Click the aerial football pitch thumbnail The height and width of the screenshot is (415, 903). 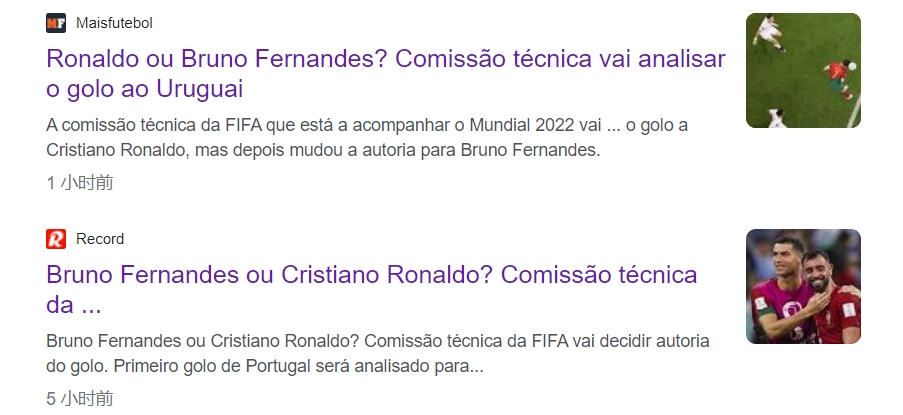coord(803,70)
